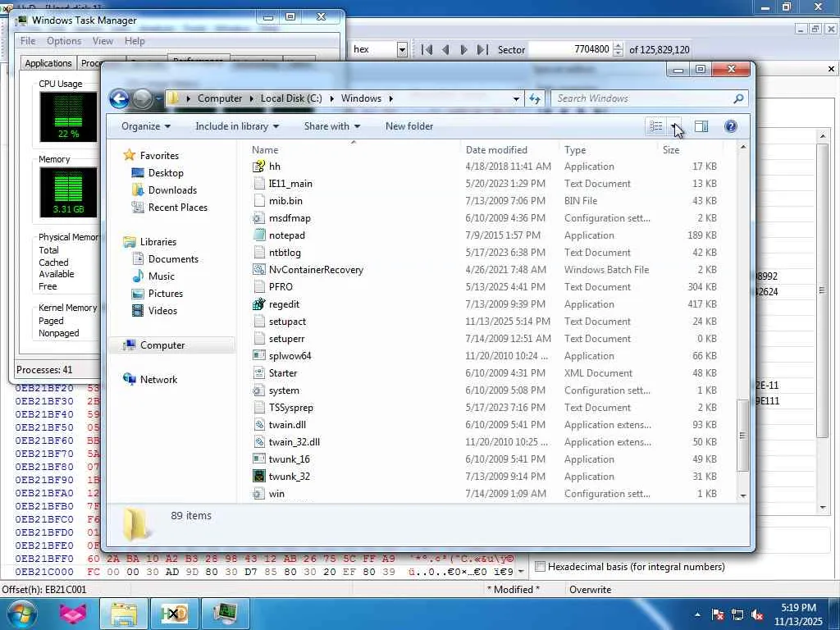840x630 pixels.
Task: Click scroll up arrow of file list
Action: point(743,147)
